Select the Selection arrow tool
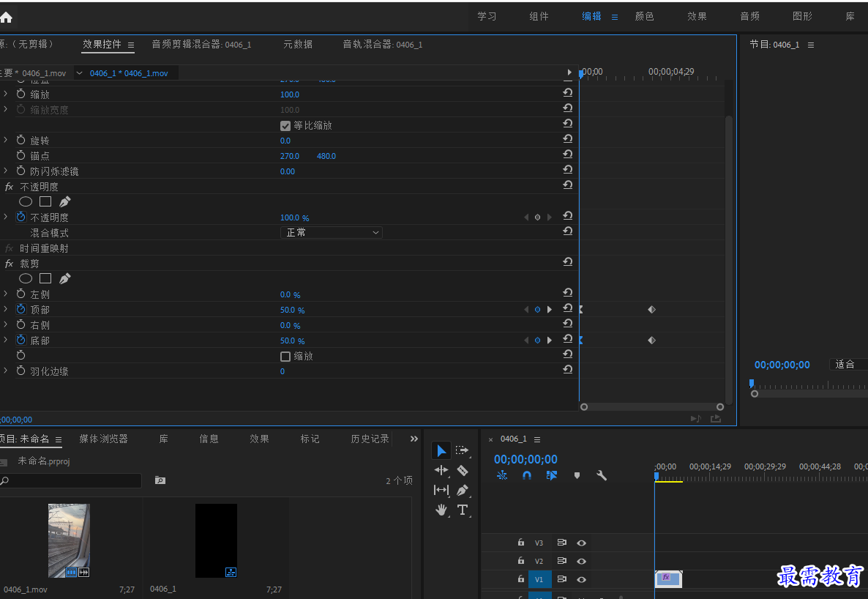Image resolution: width=868 pixels, height=599 pixels. tap(441, 450)
